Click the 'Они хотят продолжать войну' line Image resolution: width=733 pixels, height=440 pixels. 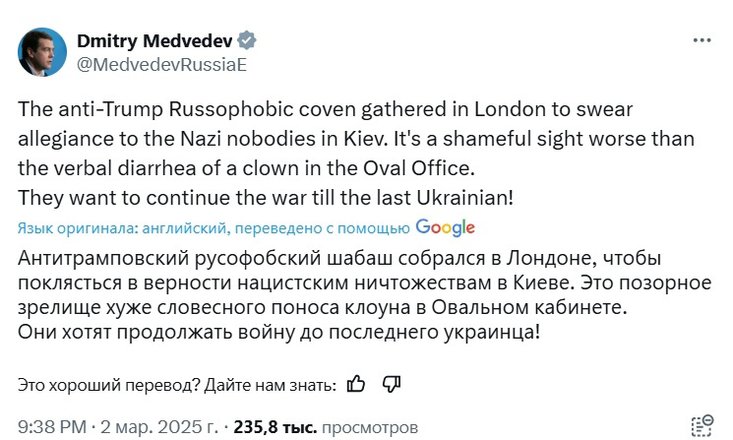[x=279, y=332]
